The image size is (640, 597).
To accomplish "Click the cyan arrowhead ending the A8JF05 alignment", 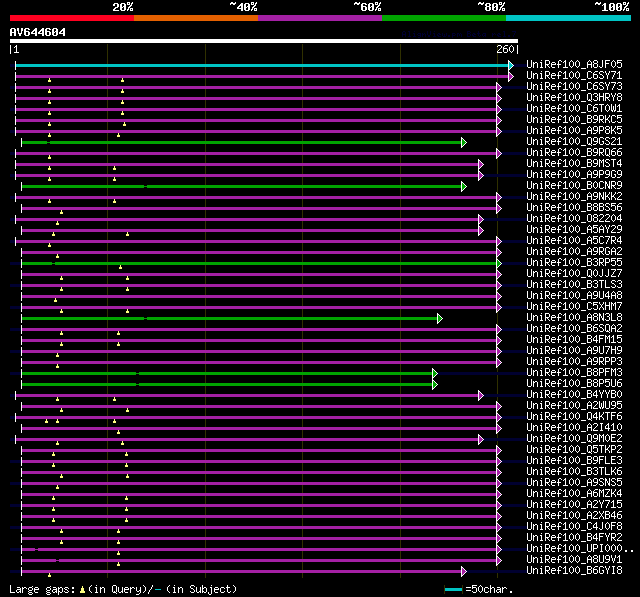I will point(511,65).
